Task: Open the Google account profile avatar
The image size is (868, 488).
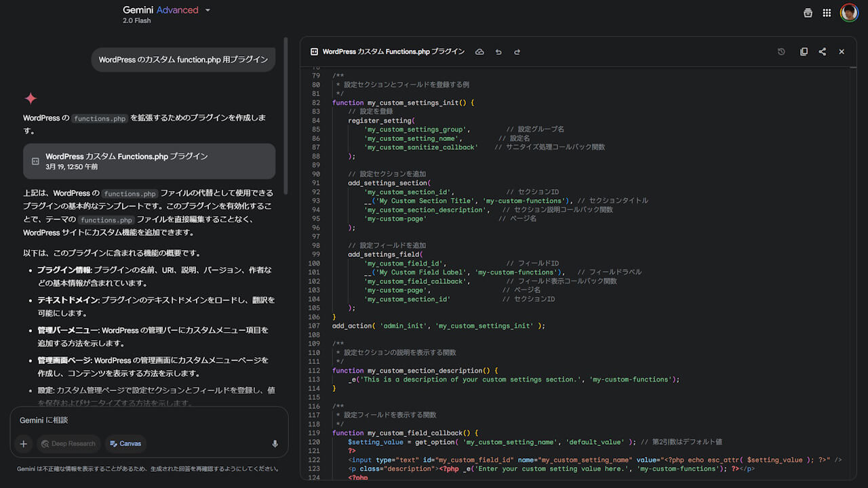Action: coord(849,12)
